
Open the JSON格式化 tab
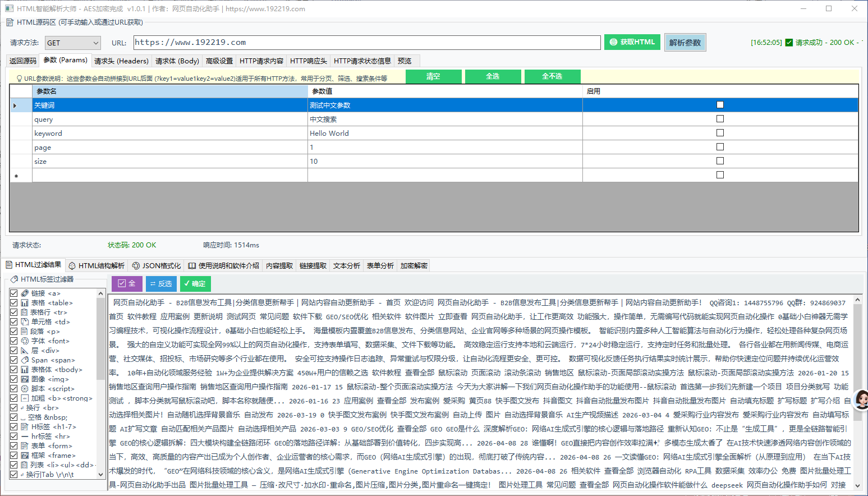click(157, 266)
